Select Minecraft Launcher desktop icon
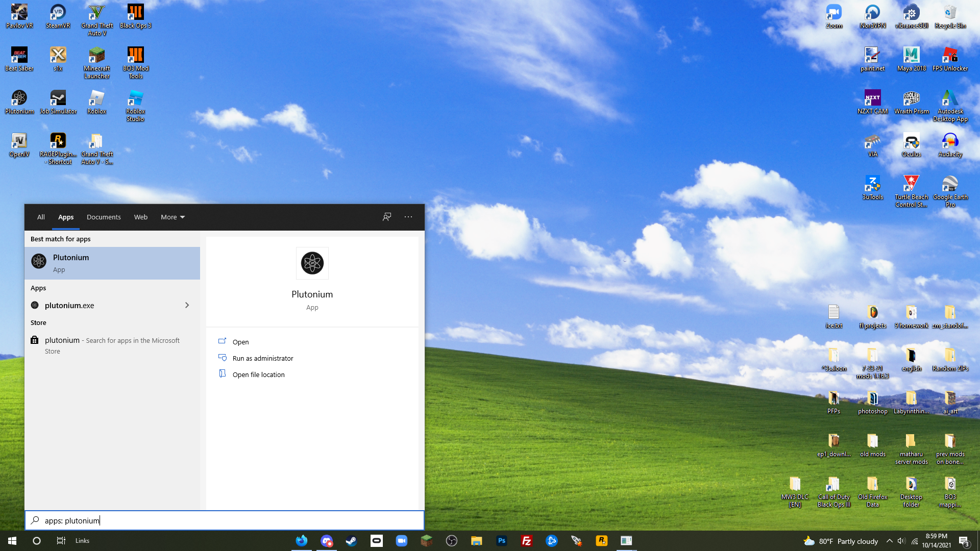The width and height of the screenshot is (980, 551). point(97,63)
